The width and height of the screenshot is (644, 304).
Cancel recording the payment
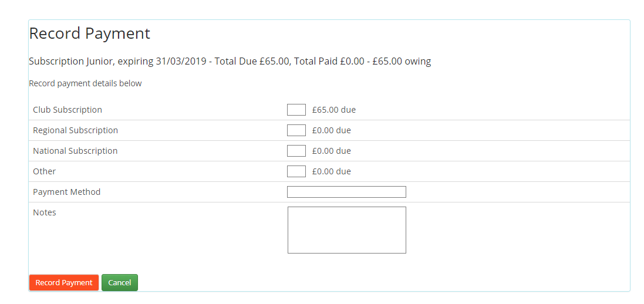coord(120,283)
